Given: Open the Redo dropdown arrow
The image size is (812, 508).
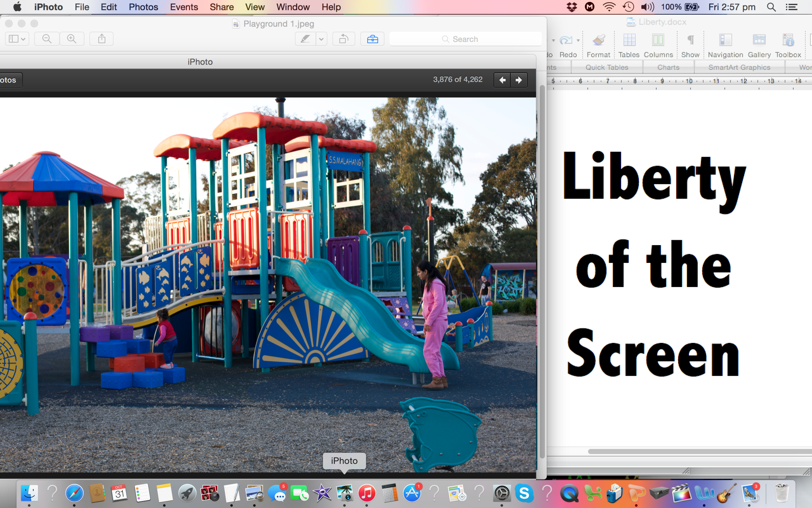Looking at the screenshot, I should click(578, 41).
